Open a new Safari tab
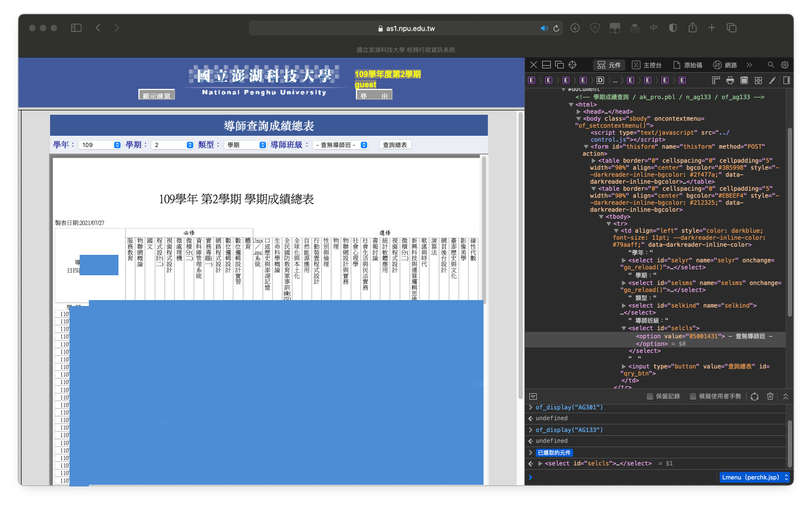Viewport: 812px width, 508px height. point(712,28)
